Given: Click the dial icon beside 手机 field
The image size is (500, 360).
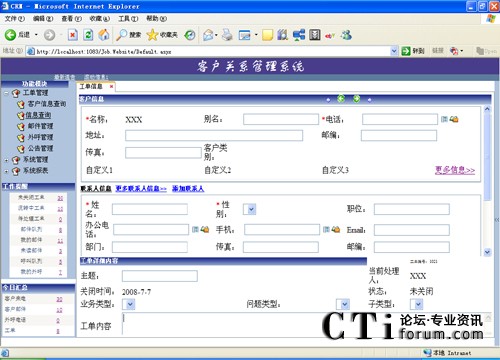Looking at the screenshot, I should (x=336, y=229).
